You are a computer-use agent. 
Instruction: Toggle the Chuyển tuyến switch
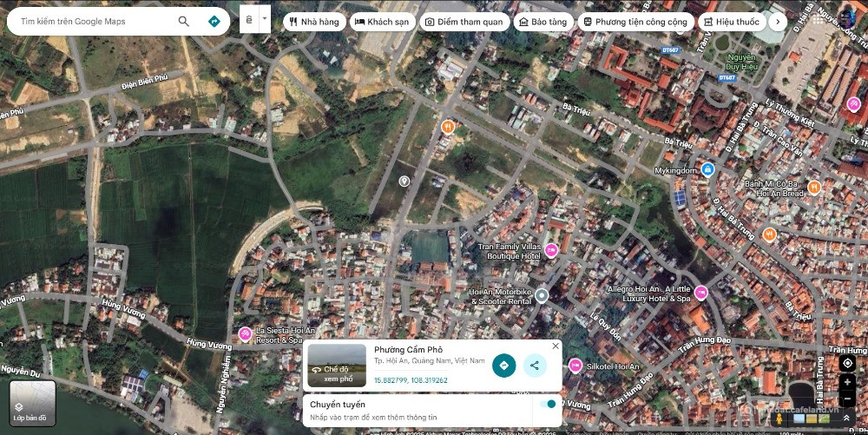547,404
